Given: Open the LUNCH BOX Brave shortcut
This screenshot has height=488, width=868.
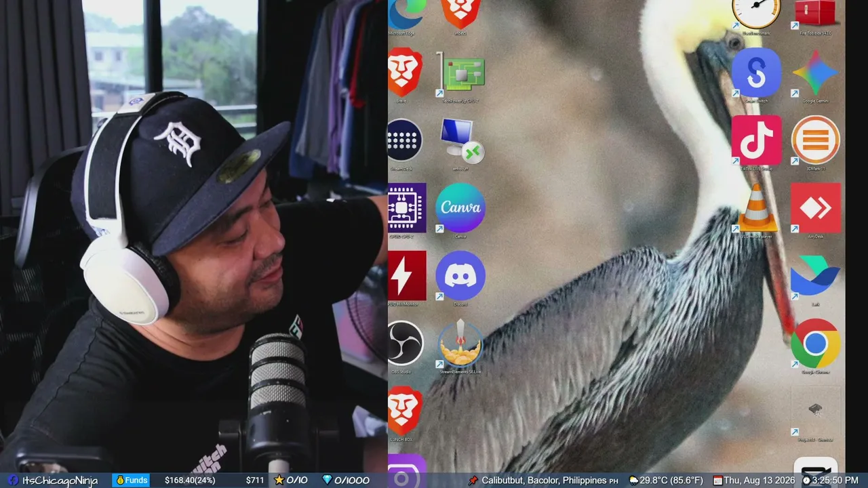Looking at the screenshot, I should (405, 413).
